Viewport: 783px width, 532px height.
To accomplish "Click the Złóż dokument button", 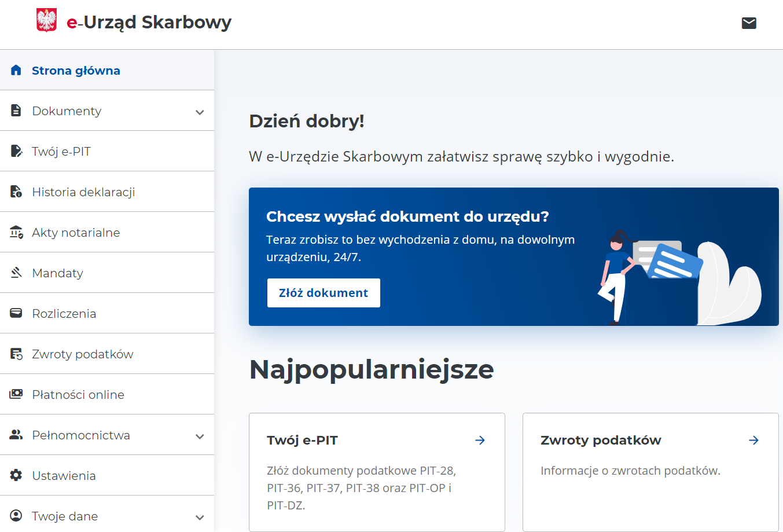I will click(x=324, y=293).
